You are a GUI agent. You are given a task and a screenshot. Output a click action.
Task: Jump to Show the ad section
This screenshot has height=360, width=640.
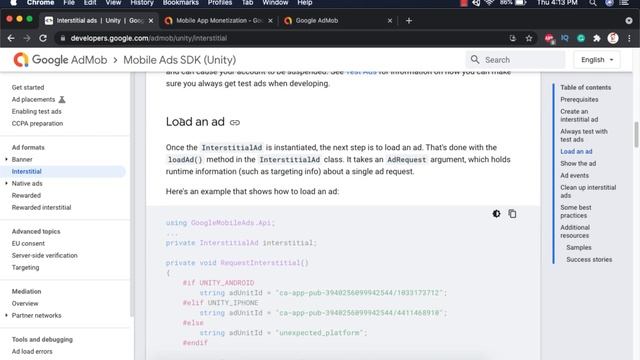click(578, 163)
